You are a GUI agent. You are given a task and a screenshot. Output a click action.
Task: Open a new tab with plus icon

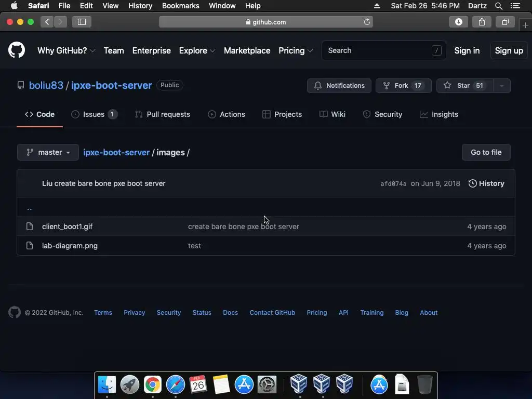[x=525, y=25]
